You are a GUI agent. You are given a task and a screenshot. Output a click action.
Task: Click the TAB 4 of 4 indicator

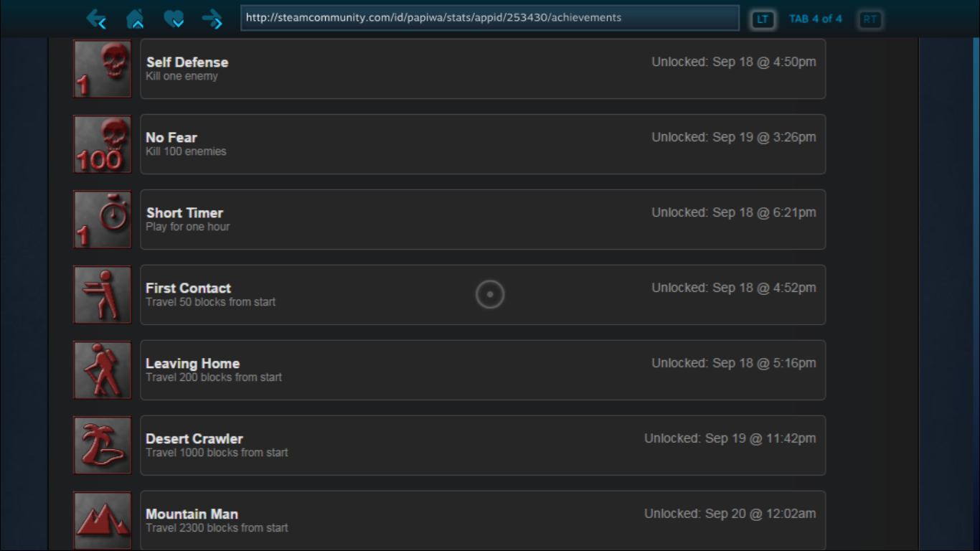816,19
